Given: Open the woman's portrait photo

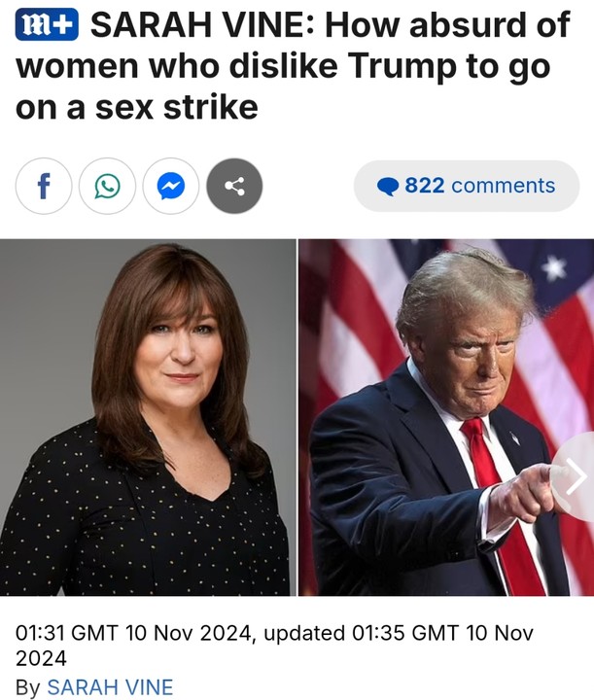Looking at the screenshot, I should (x=148, y=417).
